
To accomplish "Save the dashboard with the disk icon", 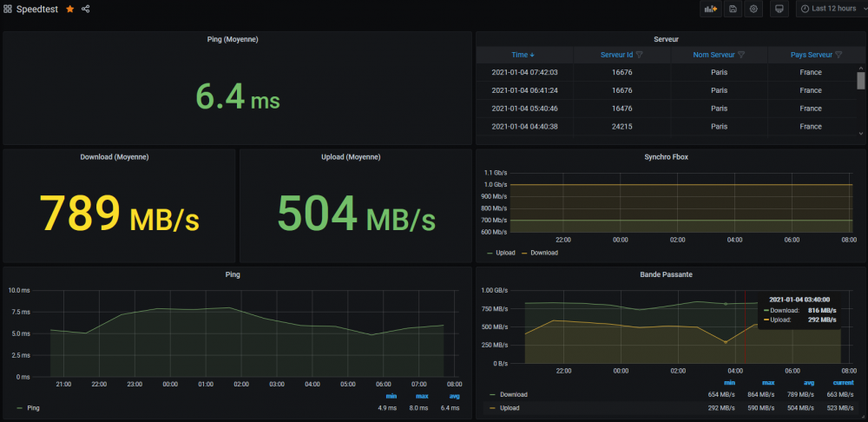I will [733, 9].
